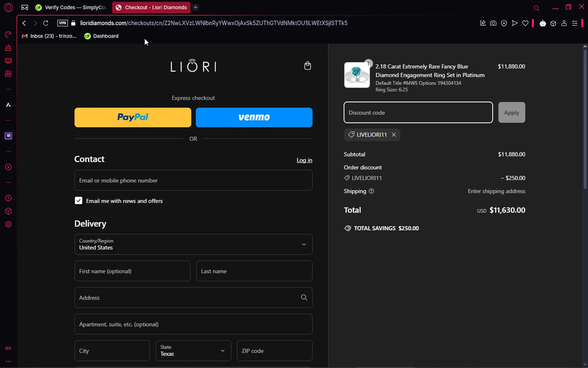Open Inbox (23) Gmail bookmark
The height and width of the screenshot is (368, 588).
coord(49,36)
